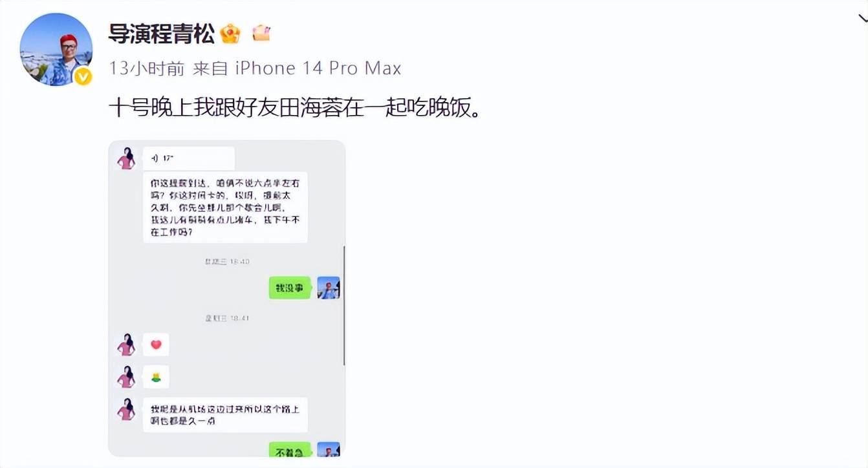Open the iPhone 14 Pro Max source link

tap(318, 68)
